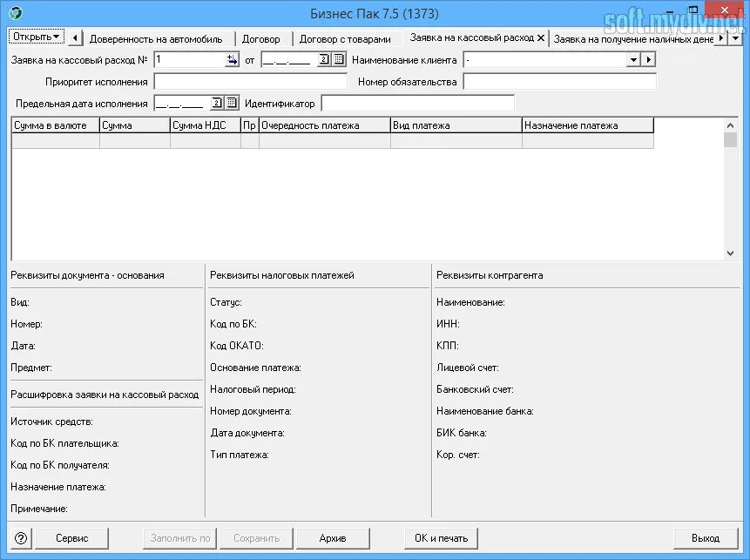
Task: Open the Открыть dropdown menu
Action: pos(37,37)
